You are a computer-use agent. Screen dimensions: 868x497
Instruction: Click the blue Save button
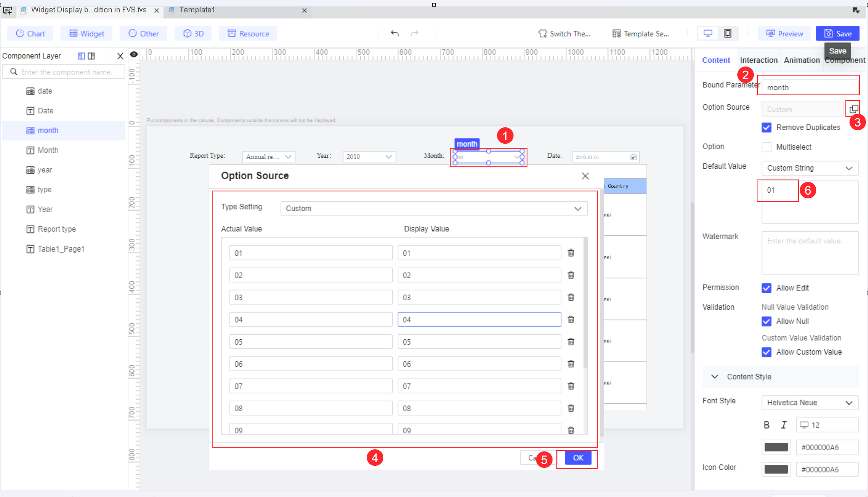pos(838,33)
